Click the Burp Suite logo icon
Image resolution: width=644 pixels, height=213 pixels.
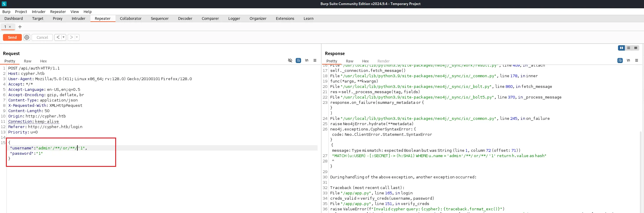4,4
